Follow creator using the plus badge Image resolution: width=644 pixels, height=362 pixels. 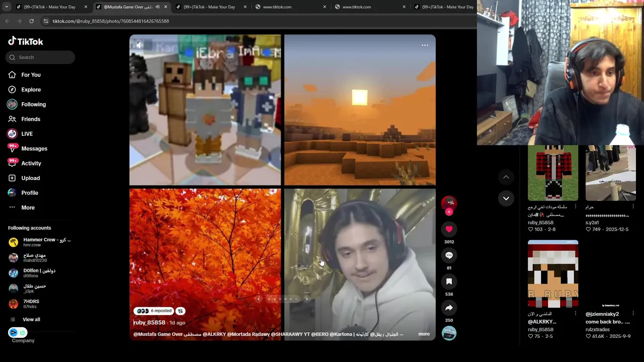pos(449,212)
